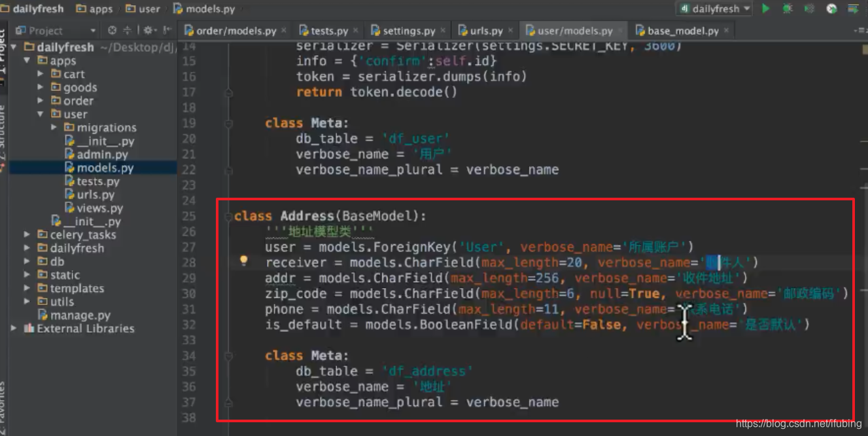The image size is (868, 436).
Task: Click the rightmost run toolbar icon
Action: coord(853,9)
